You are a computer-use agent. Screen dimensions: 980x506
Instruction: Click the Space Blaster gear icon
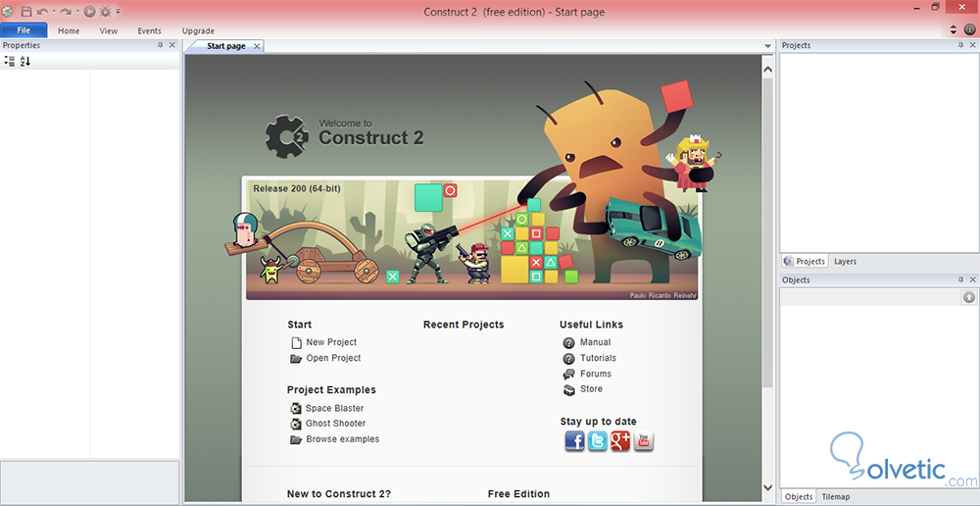pos(296,408)
